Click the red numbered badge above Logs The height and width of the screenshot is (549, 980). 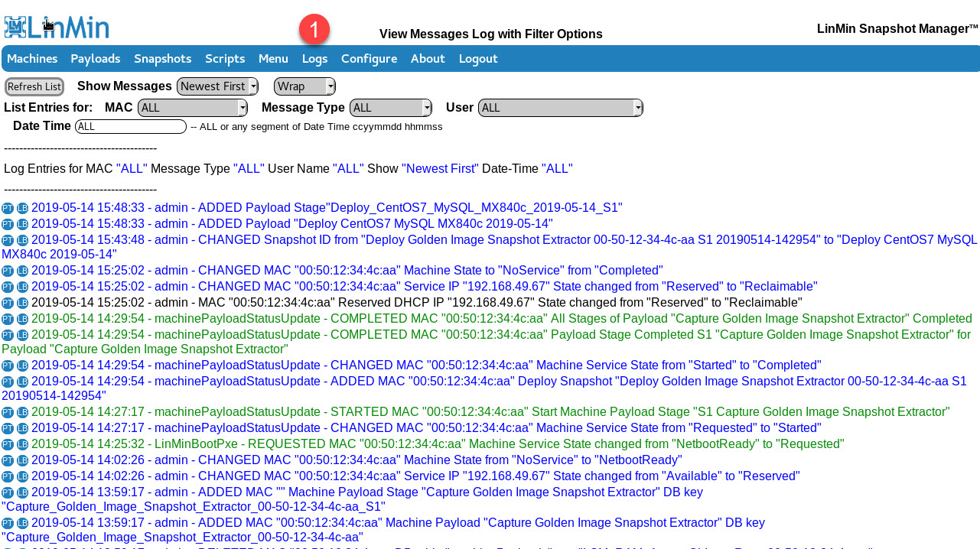[x=314, y=30]
